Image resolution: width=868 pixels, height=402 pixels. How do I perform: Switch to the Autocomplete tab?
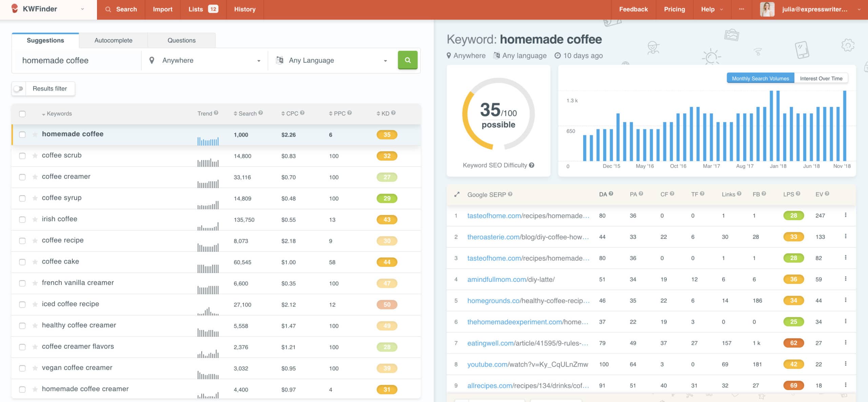[113, 40]
